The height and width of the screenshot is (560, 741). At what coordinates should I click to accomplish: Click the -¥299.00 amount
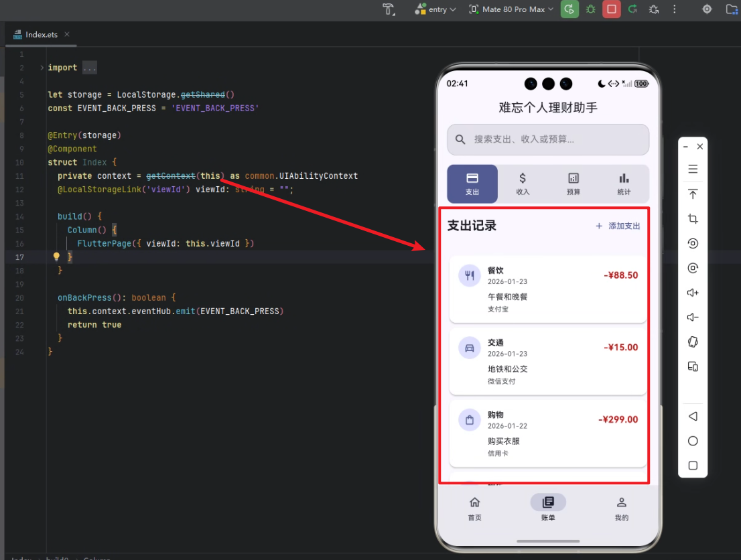618,419
